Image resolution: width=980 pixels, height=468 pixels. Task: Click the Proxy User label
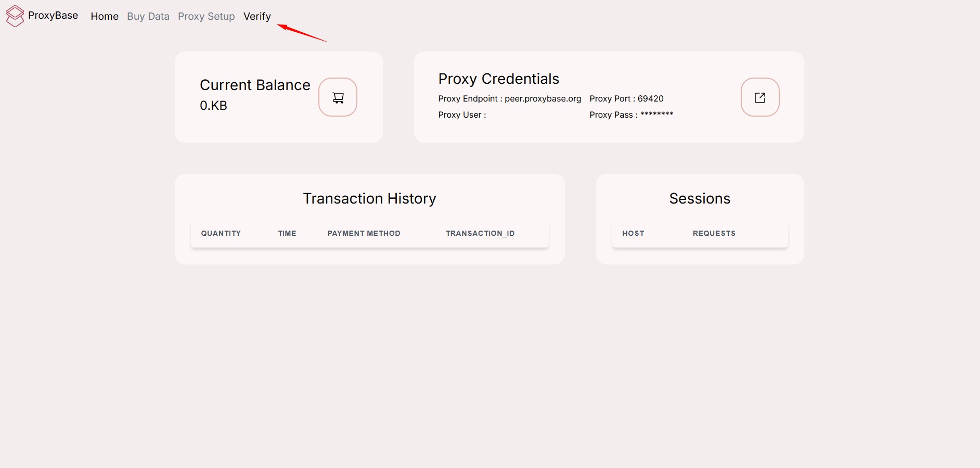pos(462,115)
